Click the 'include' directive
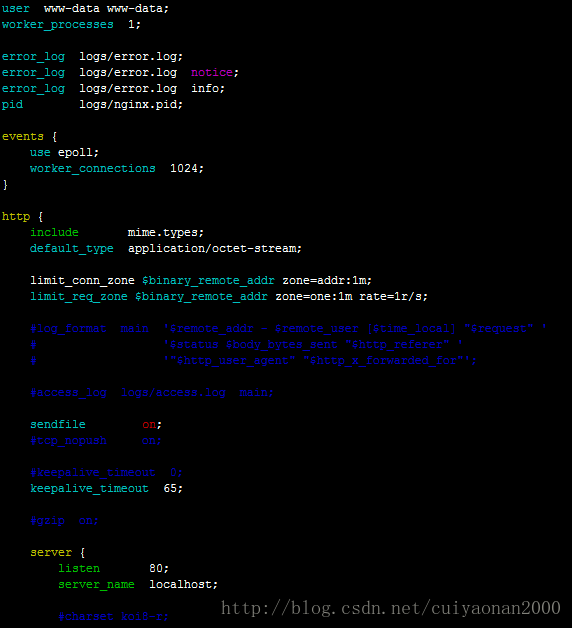572x628 pixels. (54, 233)
